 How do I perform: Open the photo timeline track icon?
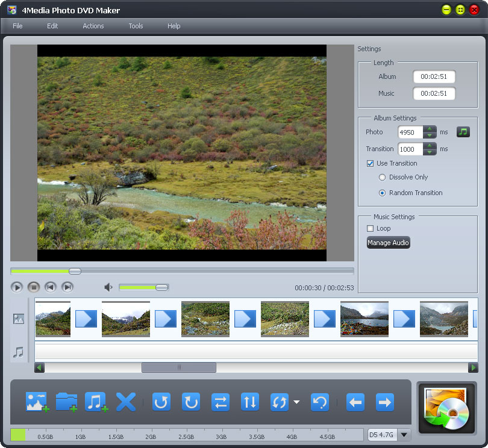[18, 319]
